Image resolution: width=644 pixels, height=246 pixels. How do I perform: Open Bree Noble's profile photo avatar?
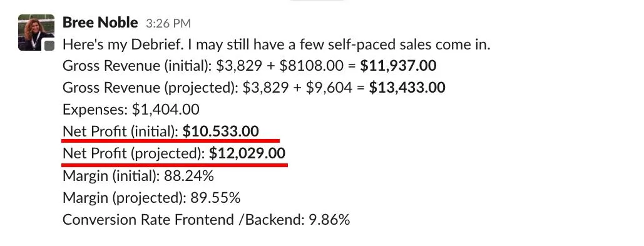(36, 33)
